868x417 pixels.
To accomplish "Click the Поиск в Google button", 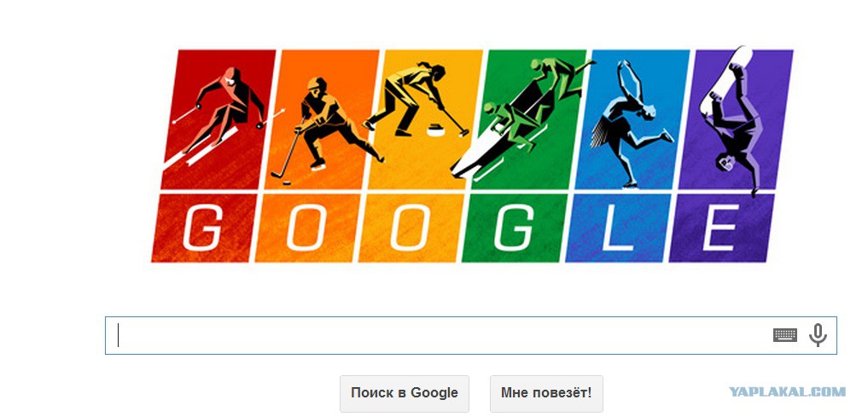I will [x=404, y=393].
